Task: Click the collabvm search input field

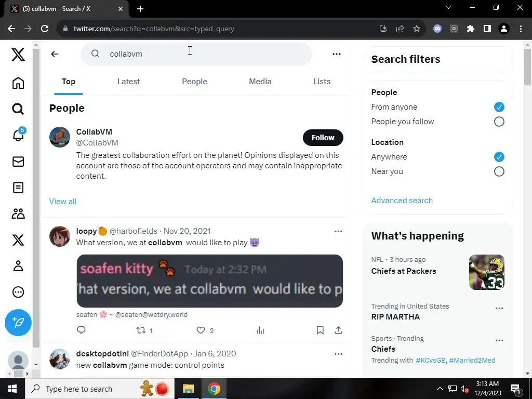Action: (x=196, y=54)
